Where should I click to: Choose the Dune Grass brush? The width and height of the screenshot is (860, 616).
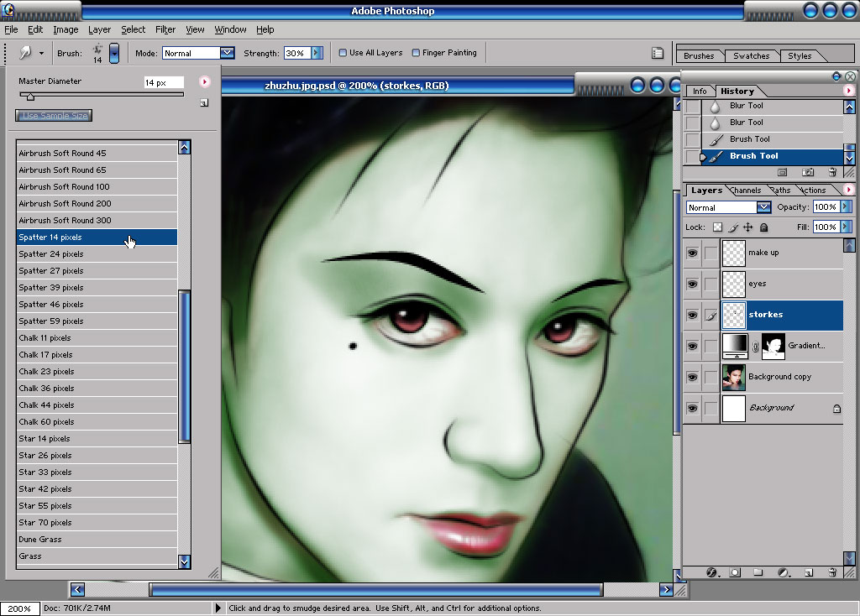coord(97,540)
